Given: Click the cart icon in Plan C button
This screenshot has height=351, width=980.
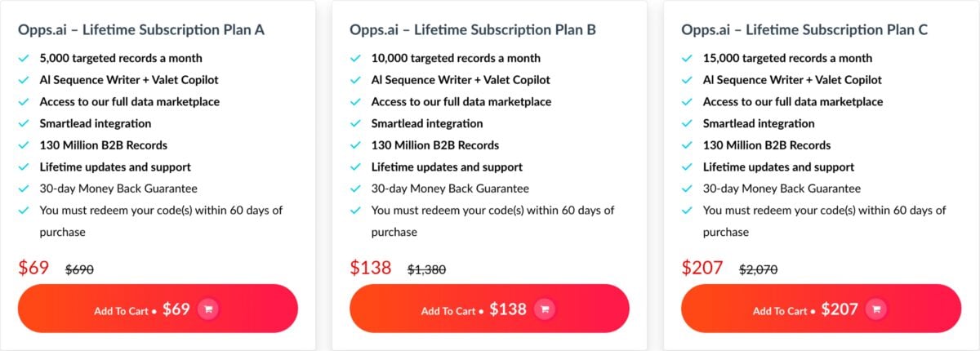Looking at the screenshot, I should [x=875, y=309].
